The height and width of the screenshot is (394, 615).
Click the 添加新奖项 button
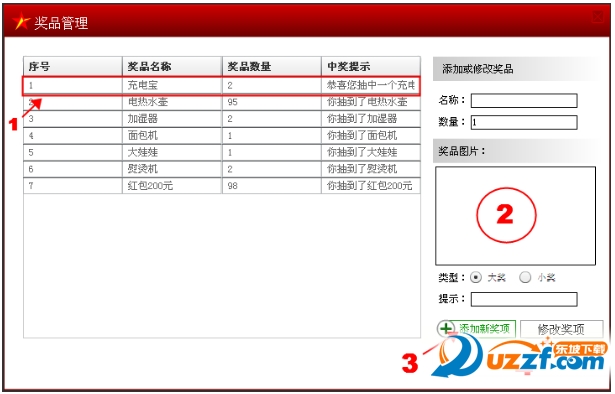tap(477, 329)
